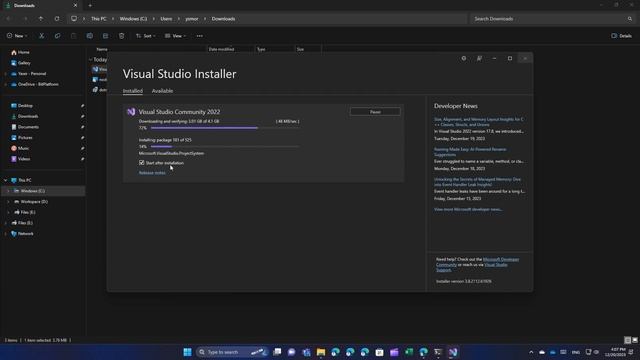The width and height of the screenshot is (640, 360).
Task: Click the search magnifier icon in Search Downloads
Action: tap(630, 19)
